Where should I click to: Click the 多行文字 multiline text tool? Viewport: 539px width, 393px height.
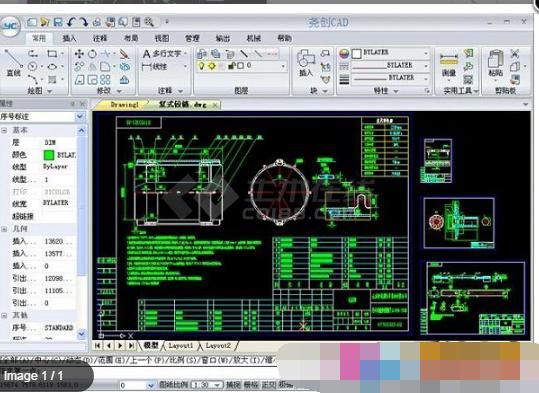click(162, 54)
